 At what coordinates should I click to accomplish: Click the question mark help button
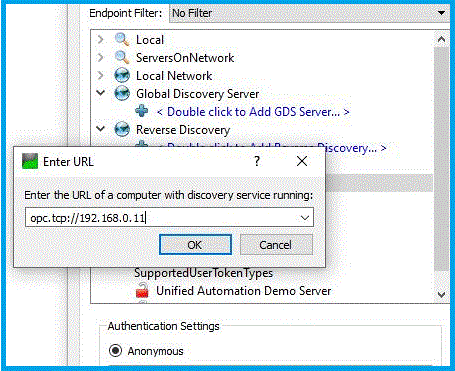257,161
